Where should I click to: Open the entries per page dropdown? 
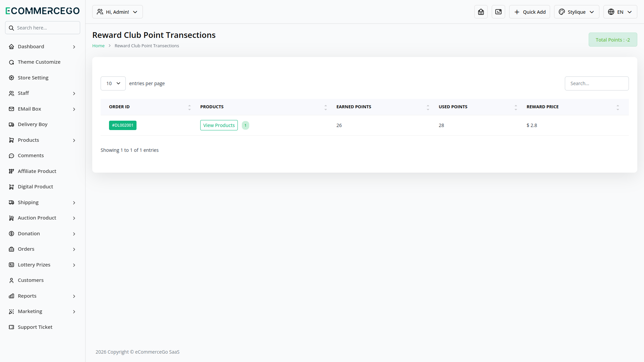[x=113, y=83]
